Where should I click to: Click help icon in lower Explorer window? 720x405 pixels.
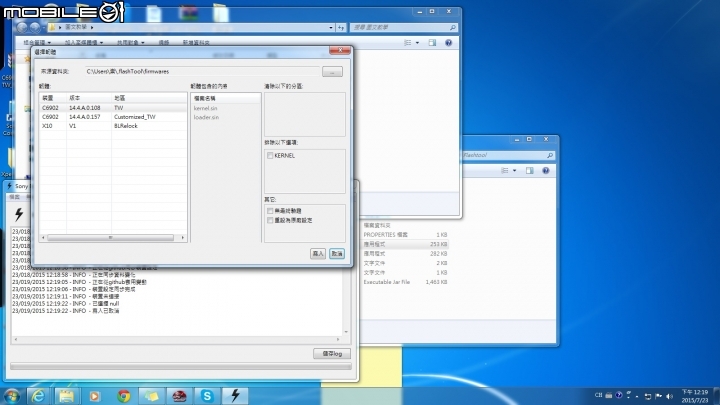tap(546, 171)
